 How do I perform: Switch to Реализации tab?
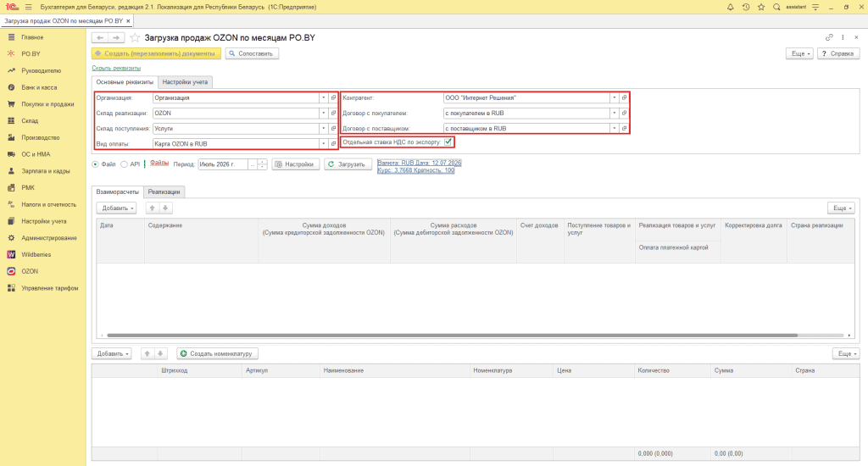[x=164, y=192]
